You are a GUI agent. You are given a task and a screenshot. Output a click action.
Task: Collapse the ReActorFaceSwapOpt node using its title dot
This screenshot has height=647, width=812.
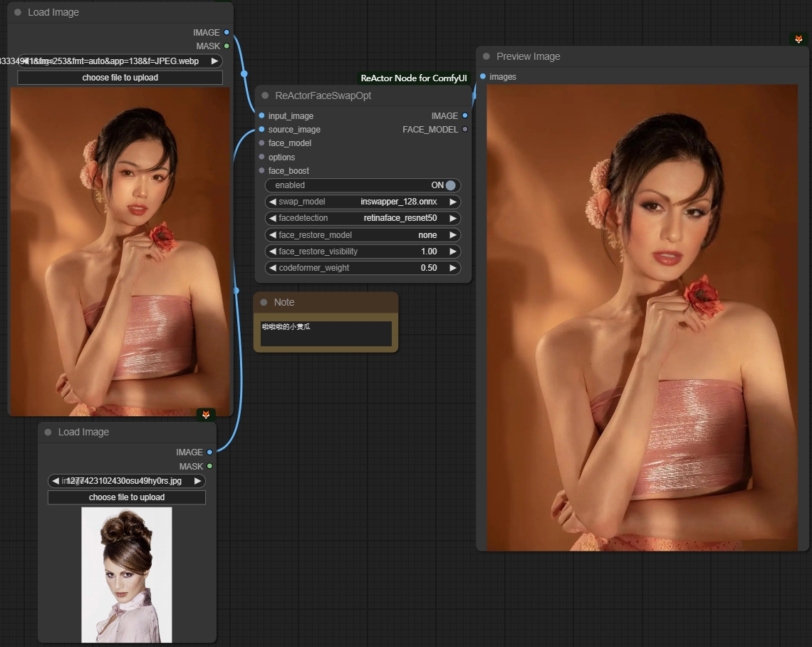tap(266, 95)
